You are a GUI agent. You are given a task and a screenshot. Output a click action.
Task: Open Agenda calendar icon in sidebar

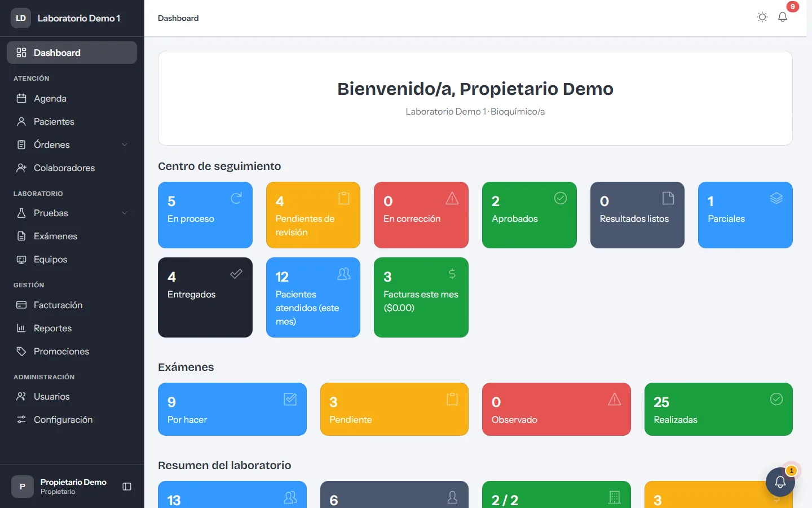click(21, 98)
